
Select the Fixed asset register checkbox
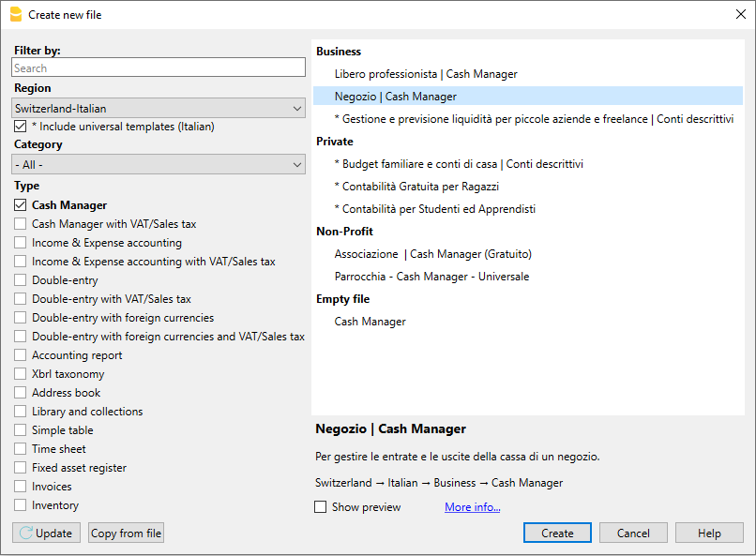tap(21, 468)
